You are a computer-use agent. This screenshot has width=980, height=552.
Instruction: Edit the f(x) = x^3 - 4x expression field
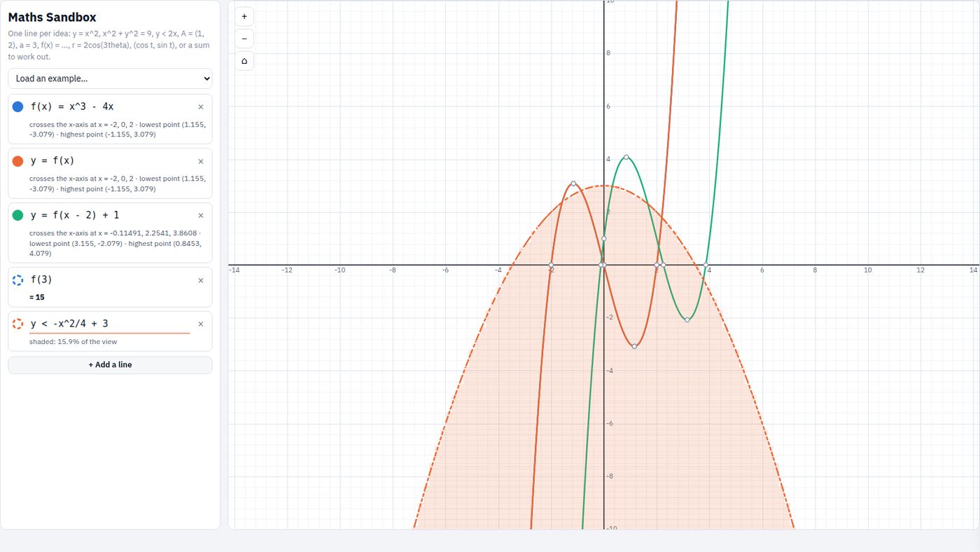coord(109,106)
